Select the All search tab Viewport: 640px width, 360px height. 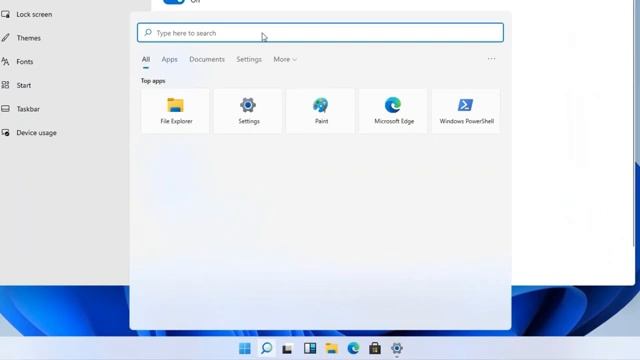coord(146,59)
